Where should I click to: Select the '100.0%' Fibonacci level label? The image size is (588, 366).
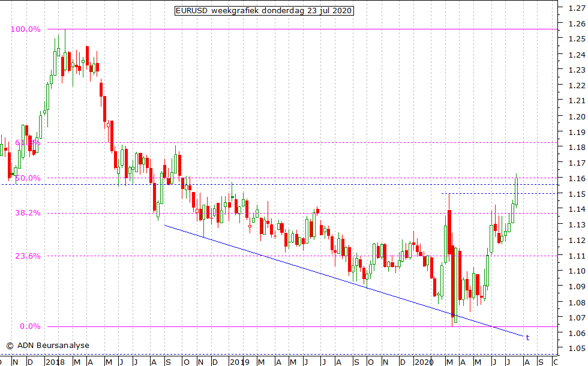click(25, 29)
